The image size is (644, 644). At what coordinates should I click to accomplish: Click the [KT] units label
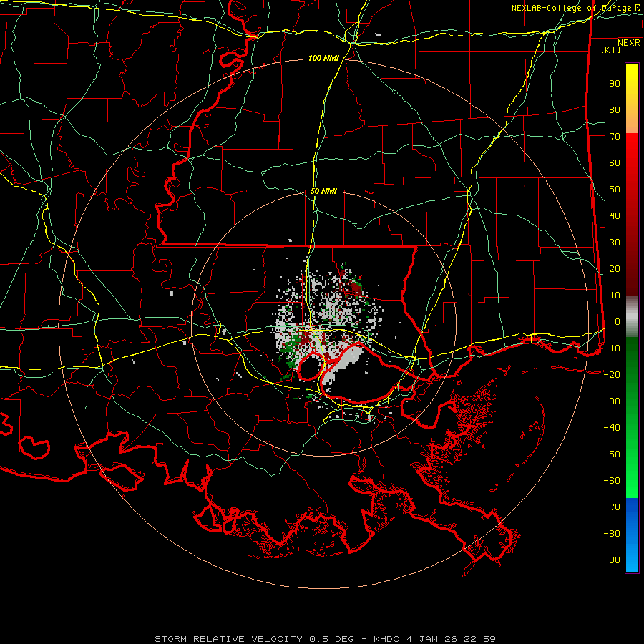pyautogui.click(x=610, y=49)
